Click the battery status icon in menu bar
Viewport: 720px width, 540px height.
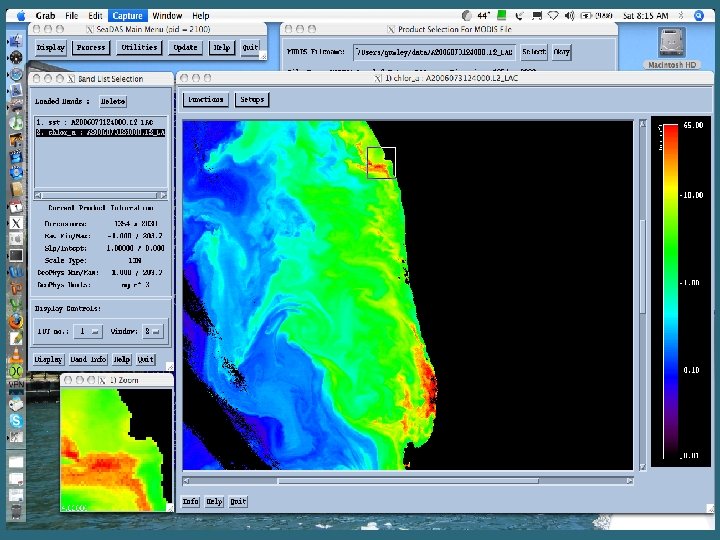[x=586, y=16]
